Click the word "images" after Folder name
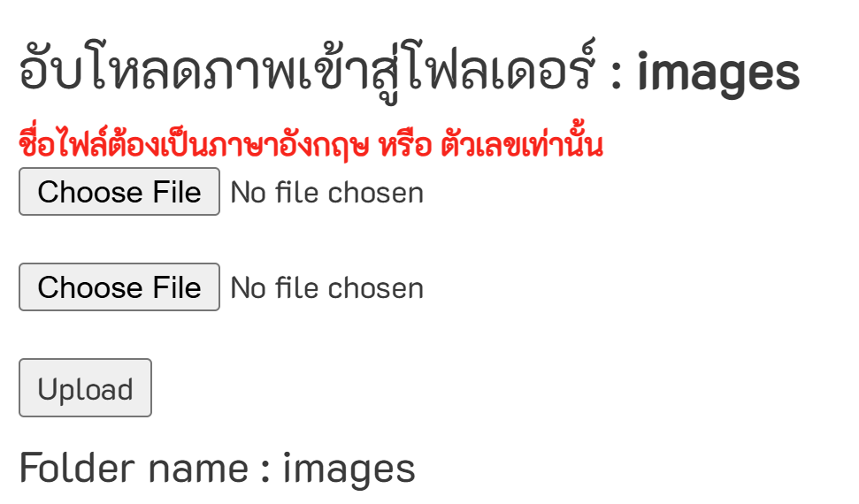Screen dimensions: 859x504 point(349,468)
